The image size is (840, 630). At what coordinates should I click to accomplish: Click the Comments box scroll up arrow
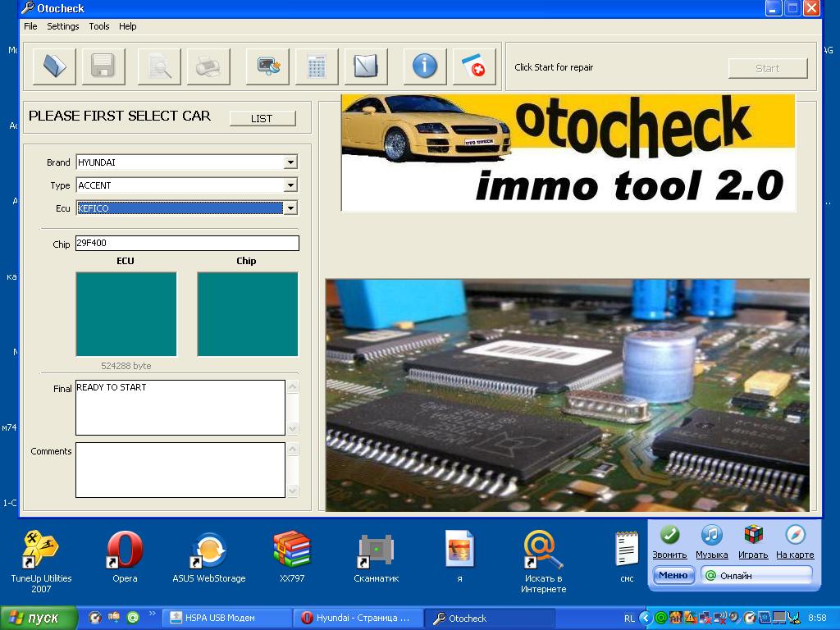[293, 449]
